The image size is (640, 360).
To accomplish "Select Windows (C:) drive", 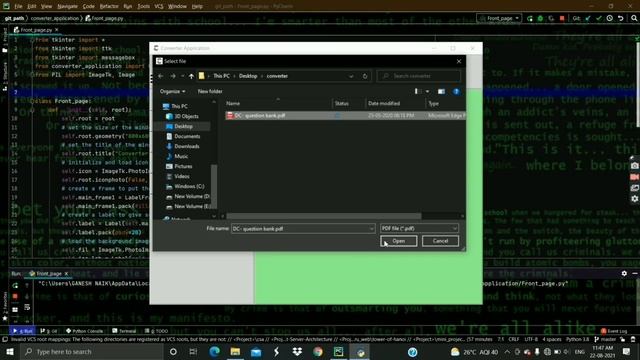I will (189, 187).
